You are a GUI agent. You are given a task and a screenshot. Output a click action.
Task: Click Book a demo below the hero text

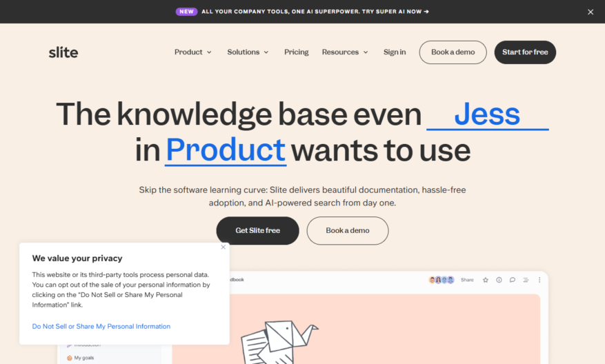(x=348, y=230)
